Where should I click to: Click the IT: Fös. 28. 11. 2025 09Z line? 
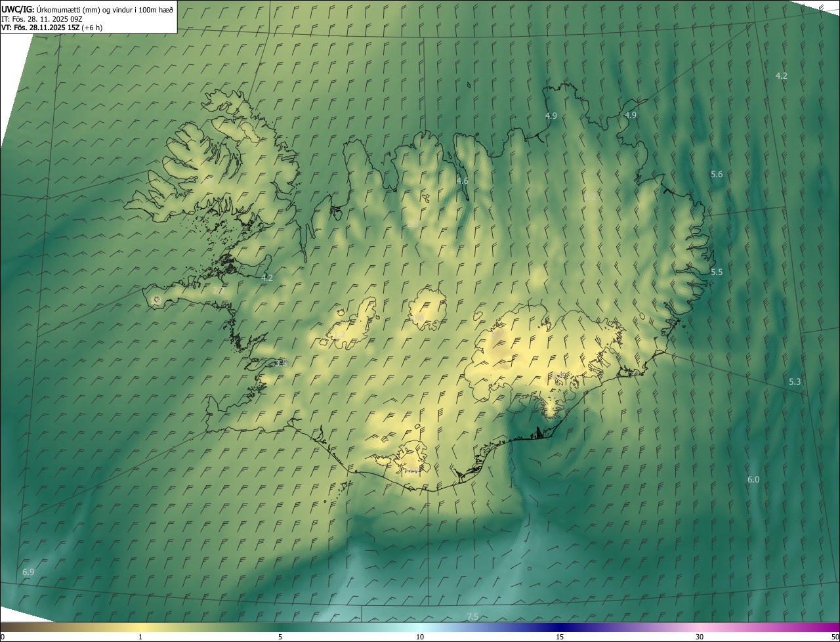[x=41, y=19]
